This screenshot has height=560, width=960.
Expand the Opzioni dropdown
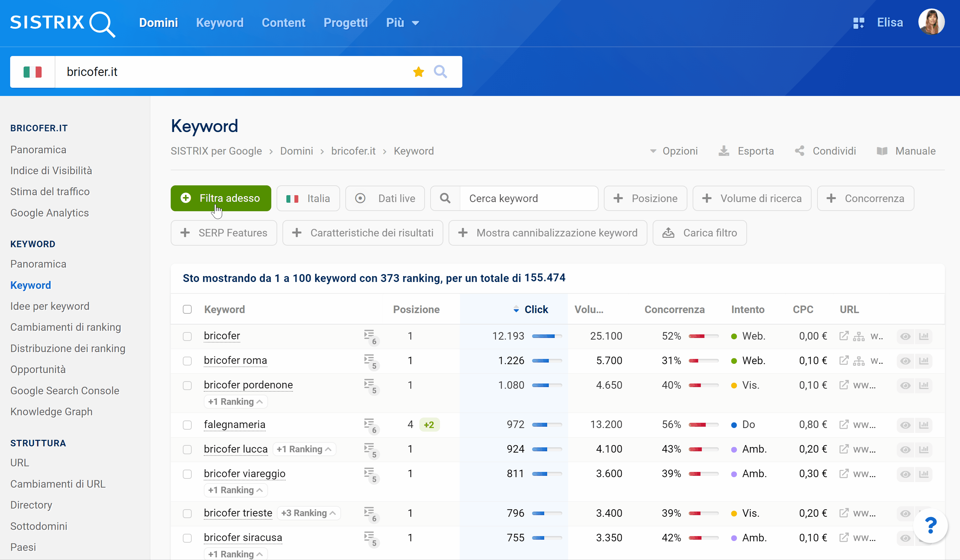[674, 151]
